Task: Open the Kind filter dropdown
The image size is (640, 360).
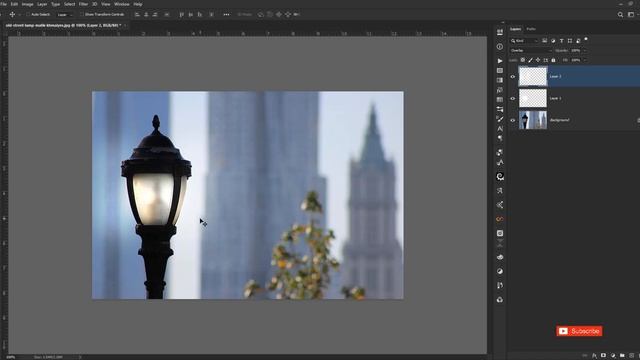Action: (x=524, y=41)
